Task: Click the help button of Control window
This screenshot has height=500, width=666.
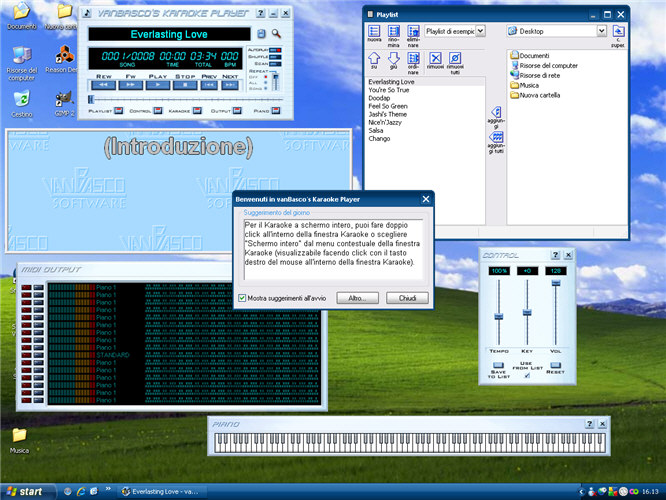Action: [555, 255]
